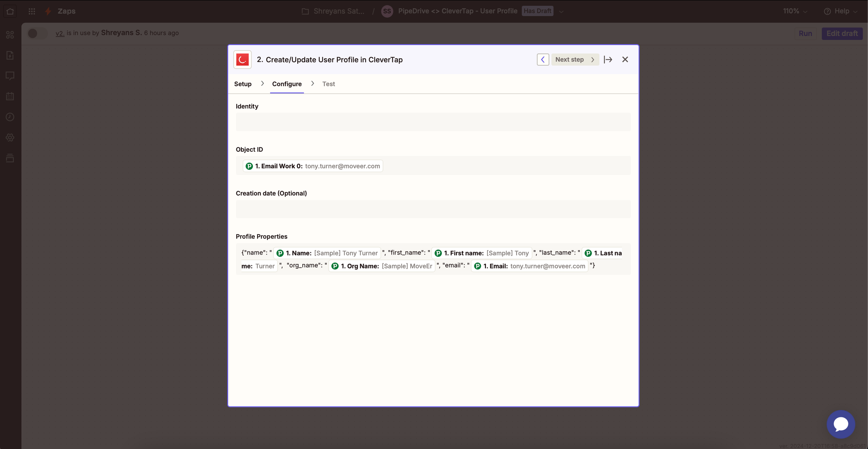This screenshot has width=868, height=449.
Task: Open the sidebar calendar icon
Action: (10, 96)
